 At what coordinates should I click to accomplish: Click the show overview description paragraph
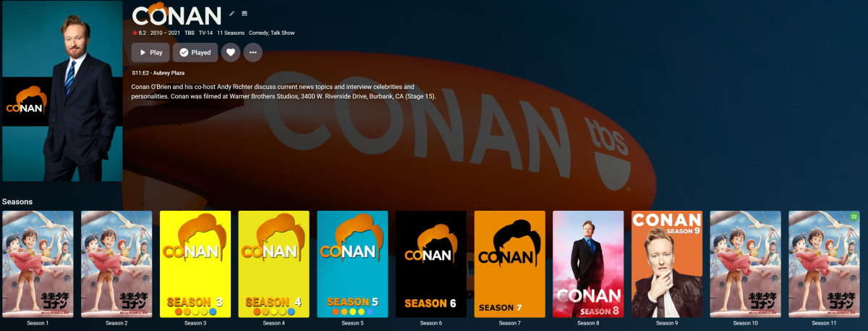[284, 91]
